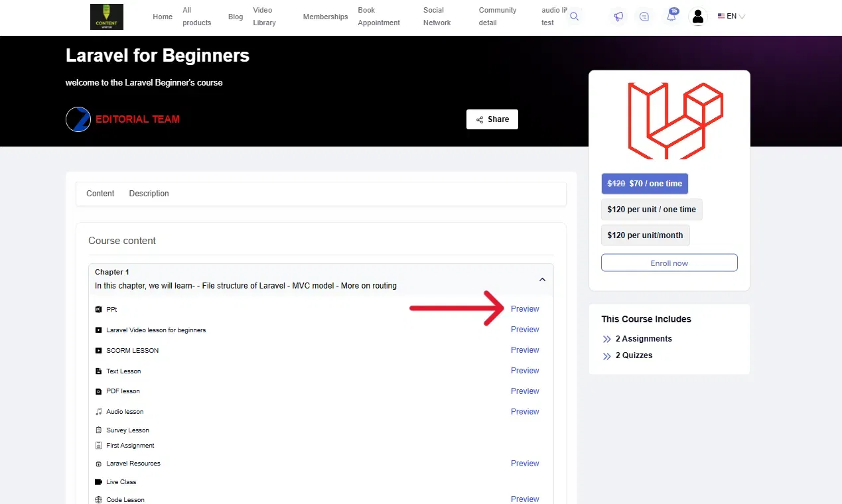Click the Share button

(492, 119)
